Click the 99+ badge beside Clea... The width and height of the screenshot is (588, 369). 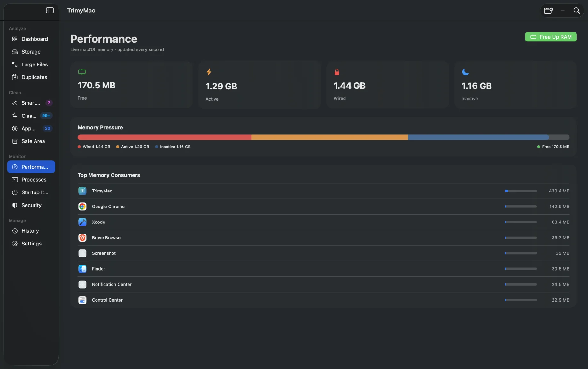46,116
